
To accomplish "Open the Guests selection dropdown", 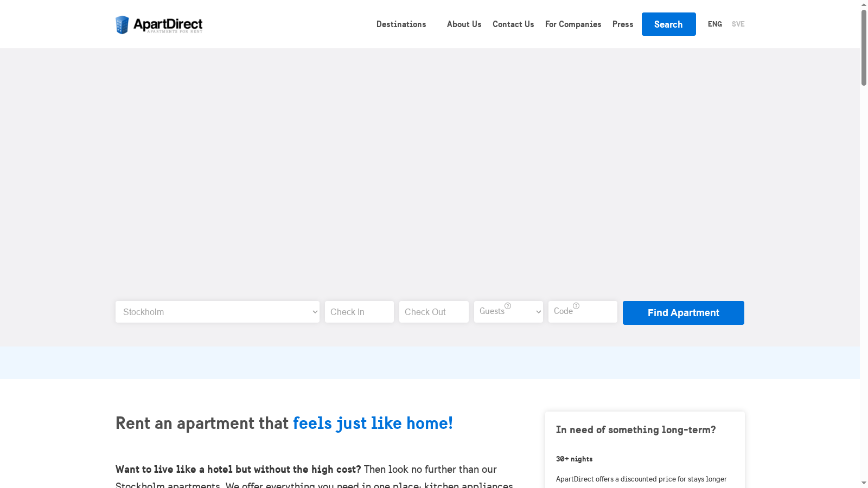I will [508, 312].
